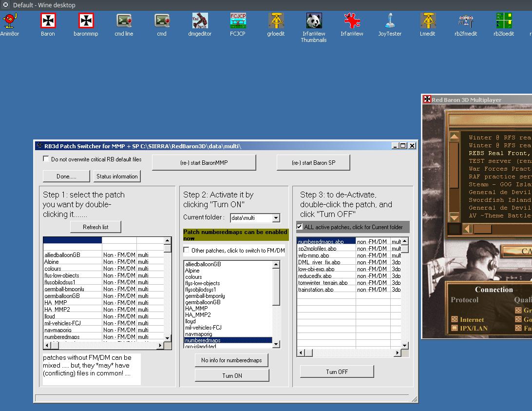Screen dimensions: 532x411
Task: Open the Current folder dropdown
Action: point(276,218)
